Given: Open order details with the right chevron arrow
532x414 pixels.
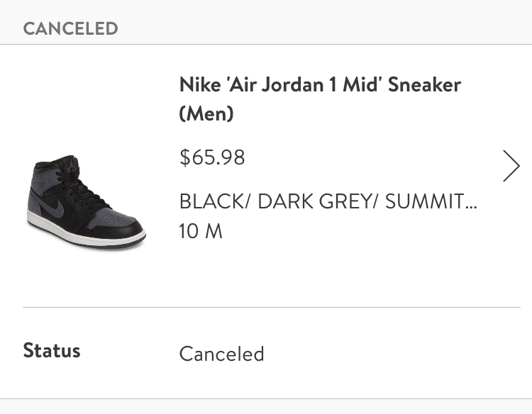Looking at the screenshot, I should 511,166.
